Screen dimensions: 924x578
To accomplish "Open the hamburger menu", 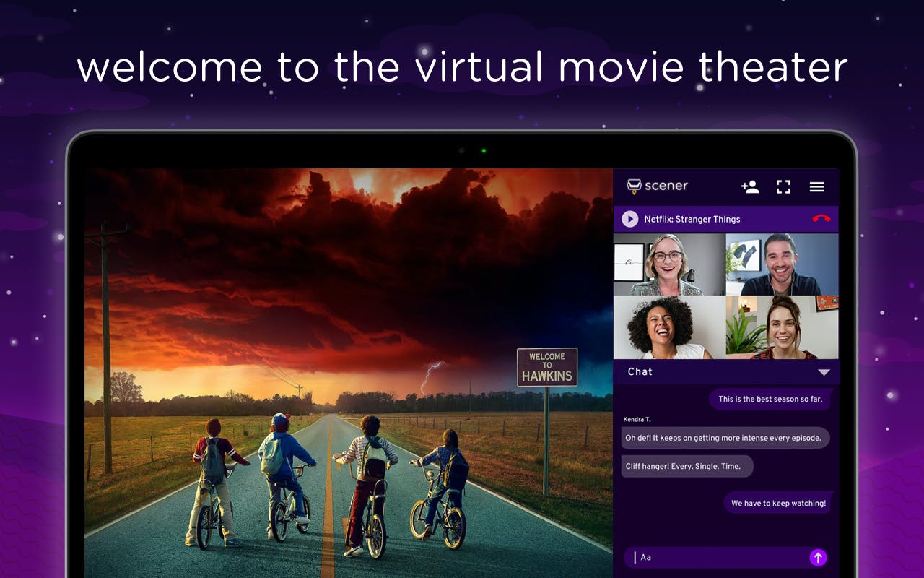I will 816,187.
